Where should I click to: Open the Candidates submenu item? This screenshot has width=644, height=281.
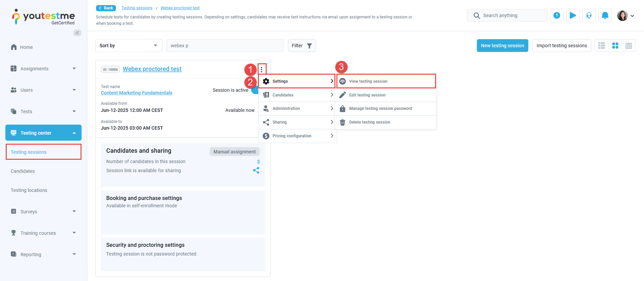click(x=297, y=95)
